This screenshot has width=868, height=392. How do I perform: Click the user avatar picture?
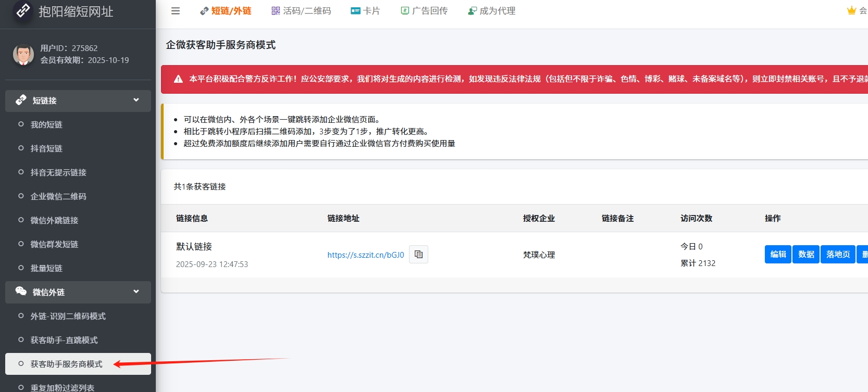point(23,55)
